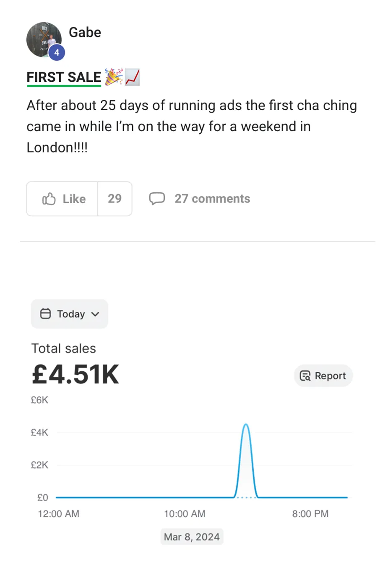Click the Report magnifier icon
The width and height of the screenshot is (388, 588).
coord(305,376)
